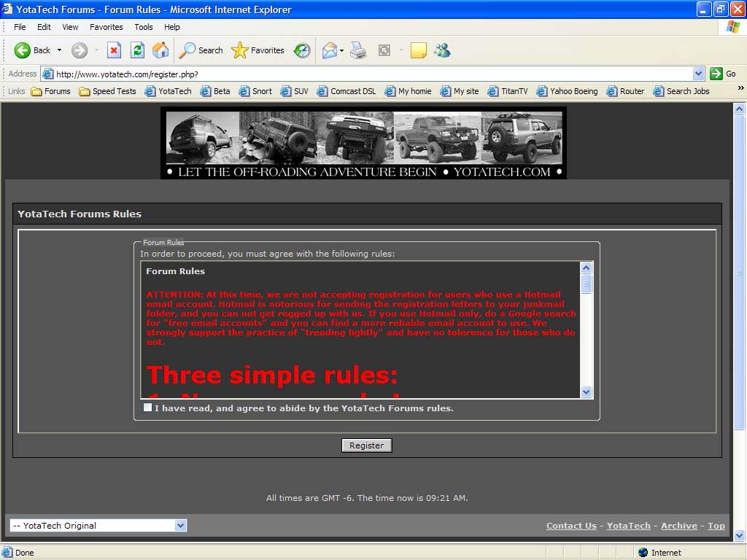The width and height of the screenshot is (747, 560).
Task: Refresh the page with green arrows icon
Action: point(138,50)
